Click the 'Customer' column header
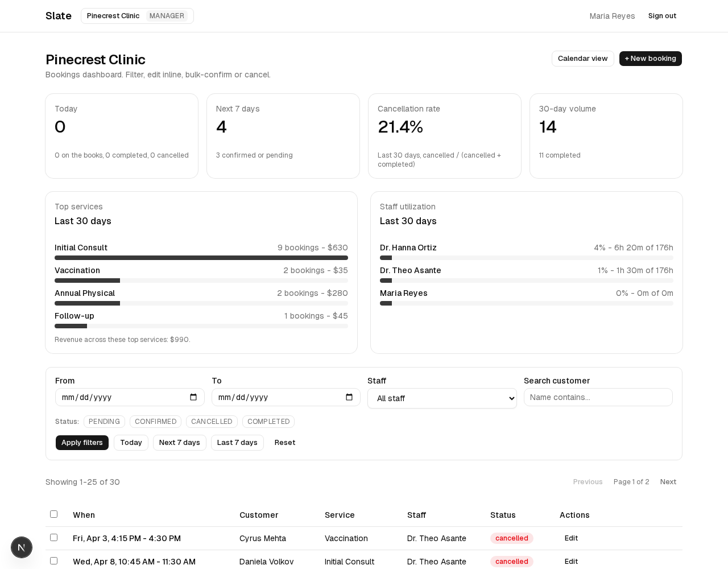 pyautogui.click(x=259, y=515)
